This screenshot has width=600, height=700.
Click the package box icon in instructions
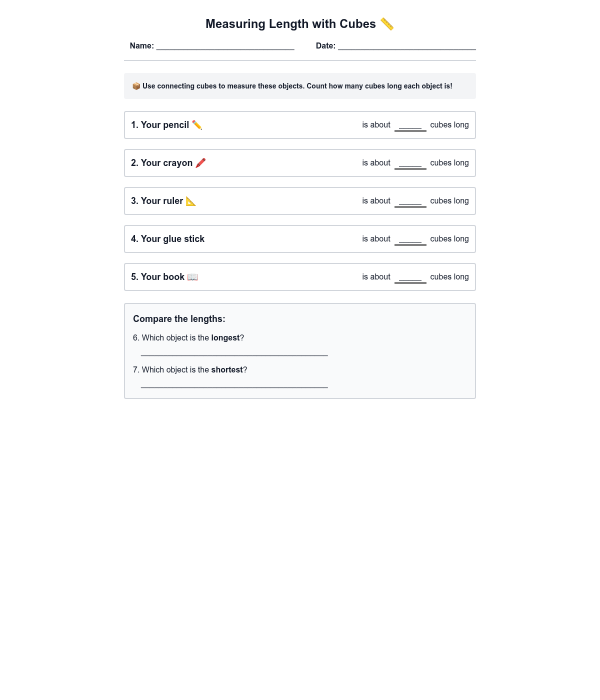(136, 86)
